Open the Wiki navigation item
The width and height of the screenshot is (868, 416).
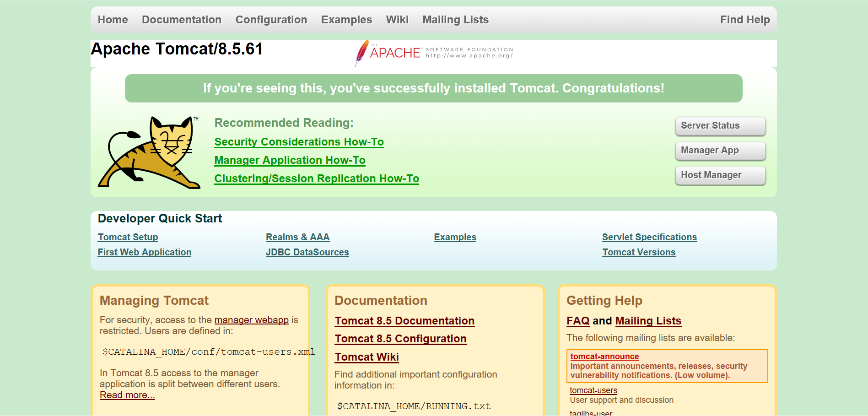397,20
